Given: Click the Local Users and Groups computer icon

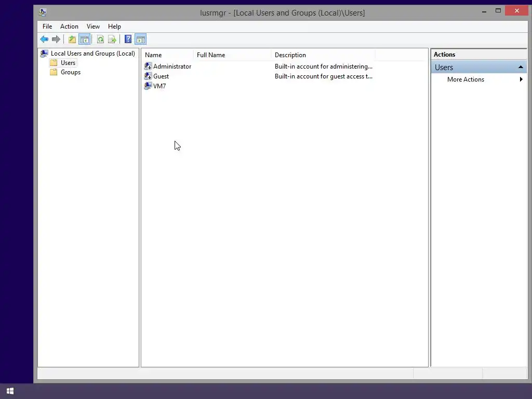Looking at the screenshot, I should coord(44,54).
